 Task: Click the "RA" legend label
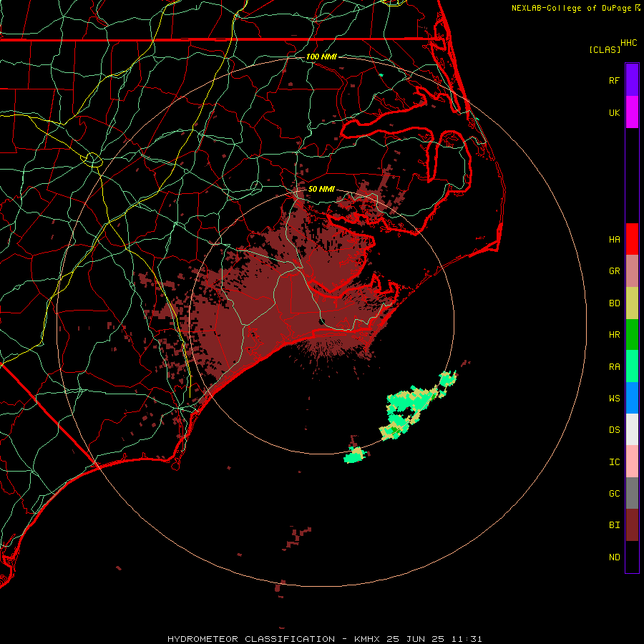(x=614, y=367)
